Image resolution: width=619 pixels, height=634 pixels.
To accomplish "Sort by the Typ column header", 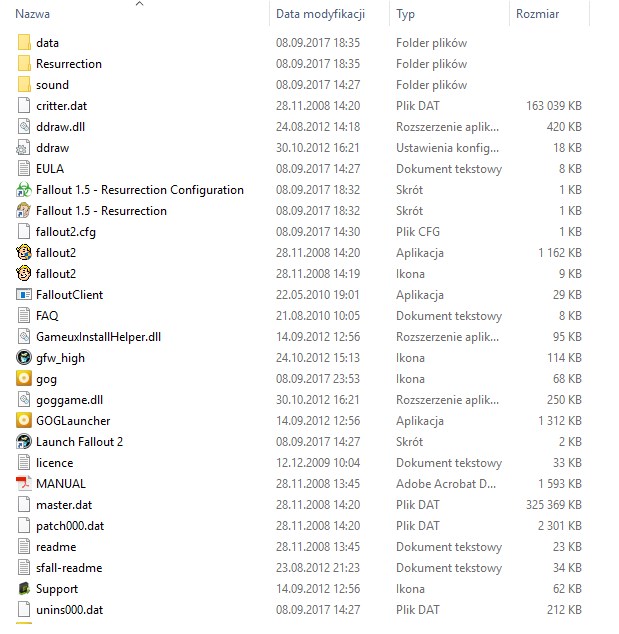I will pos(405,14).
